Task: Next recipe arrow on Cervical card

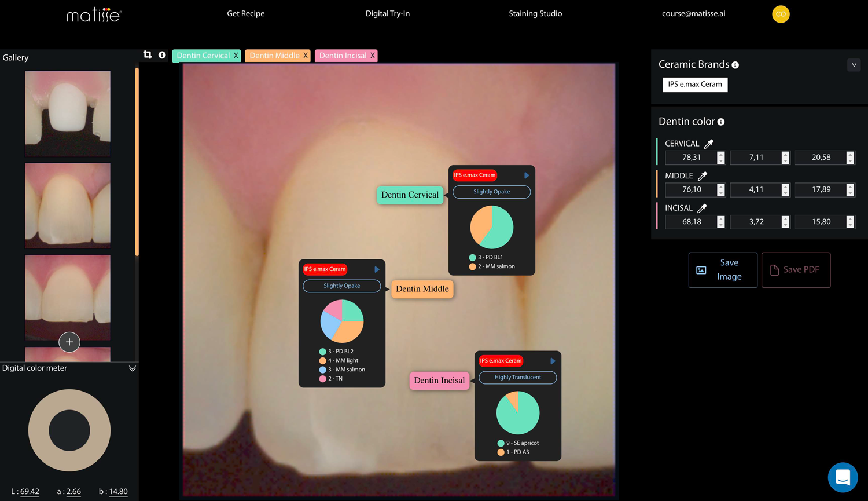Action: click(x=527, y=175)
